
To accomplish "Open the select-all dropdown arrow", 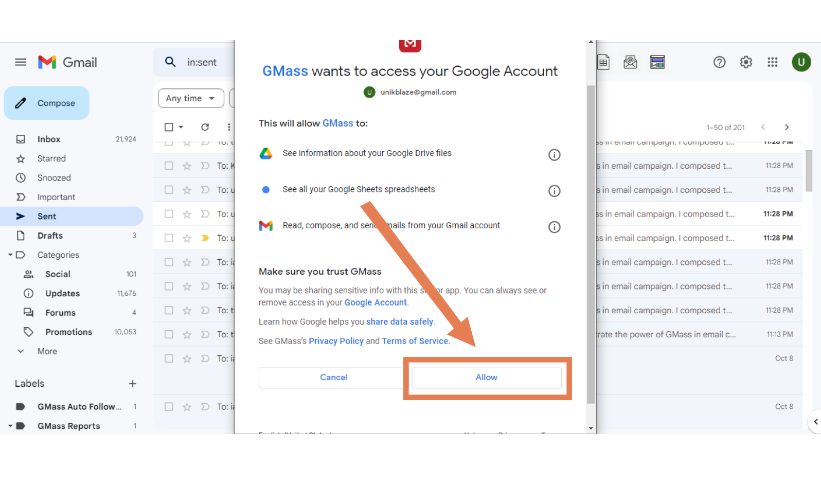I will [181, 127].
